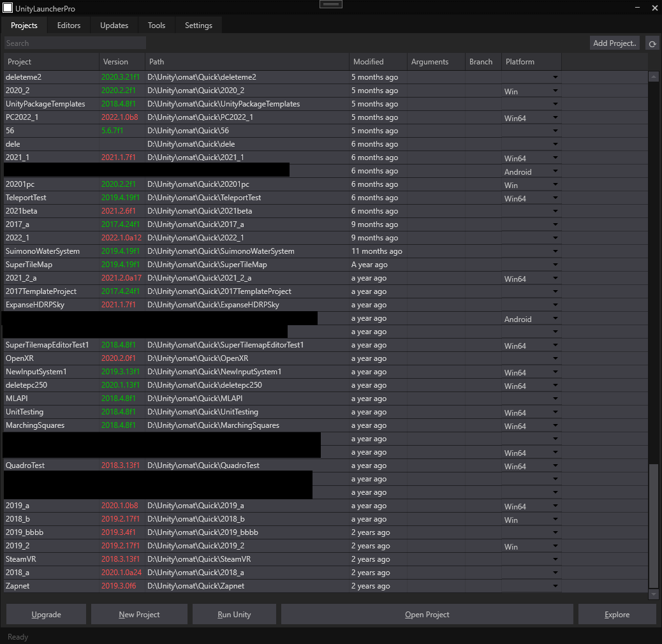The height and width of the screenshot is (644, 662).
Task: Click the Upgrade button
Action: pos(46,615)
